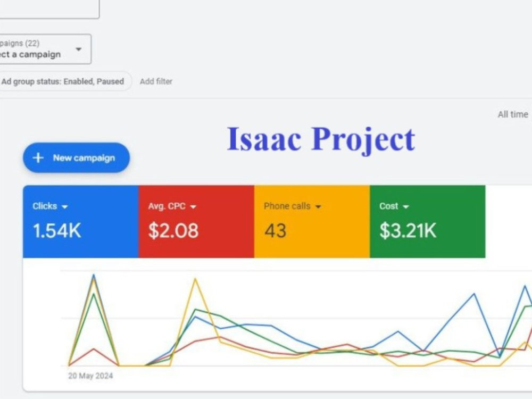Open the All time date range

pos(513,115)
